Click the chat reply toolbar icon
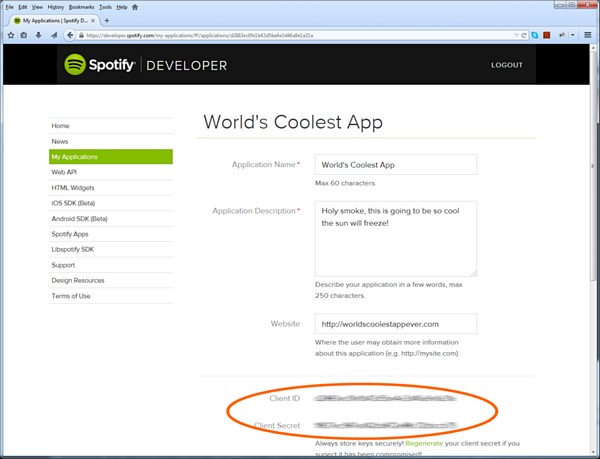 click(x=562, y=35)
